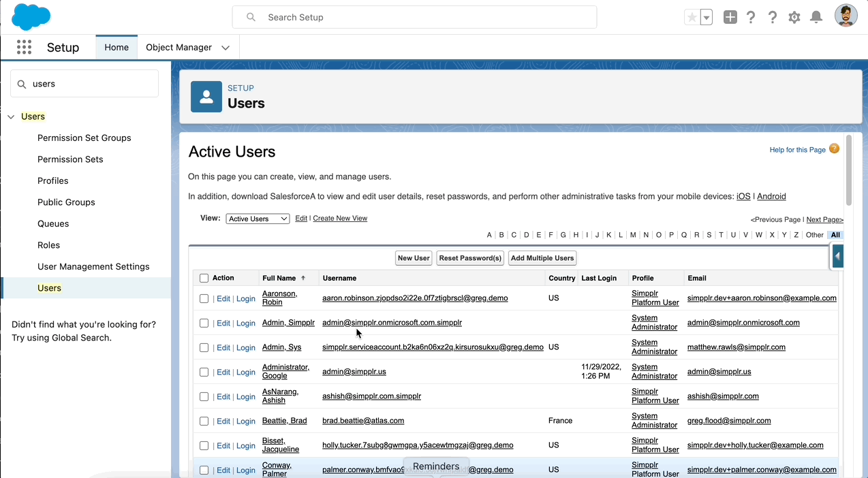This screenshot has width=868, height=478.
Task: Click the Reset Password(s) button
Action: tap(470, 258)
